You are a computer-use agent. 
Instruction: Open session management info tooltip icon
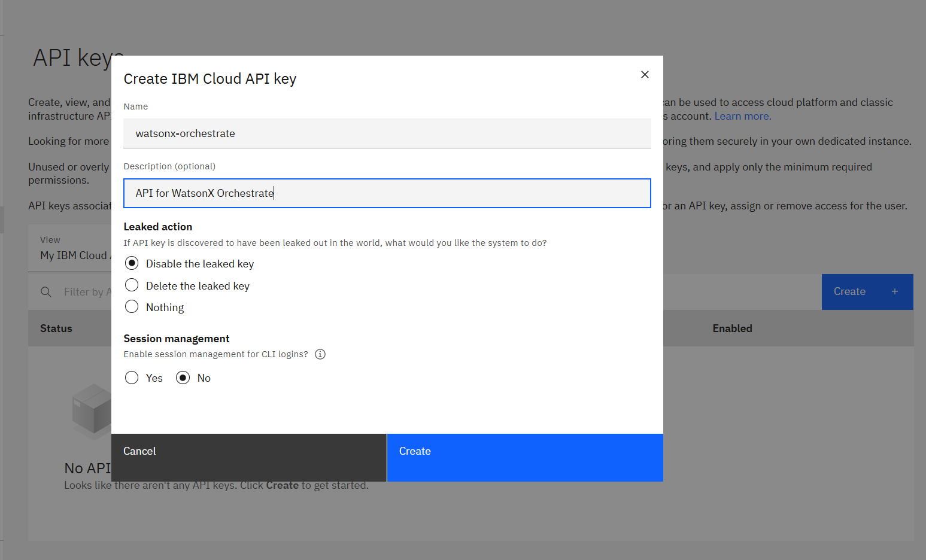tap(320, 354)
